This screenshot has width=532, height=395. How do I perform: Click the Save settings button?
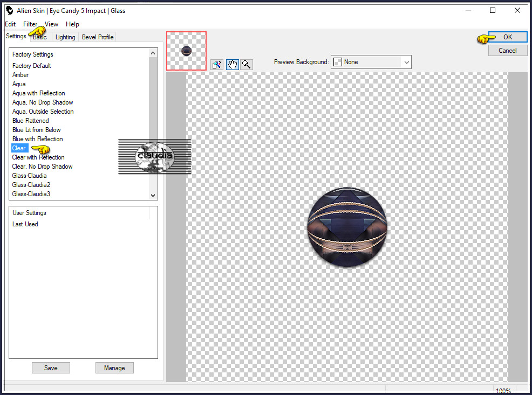point(51,368)
